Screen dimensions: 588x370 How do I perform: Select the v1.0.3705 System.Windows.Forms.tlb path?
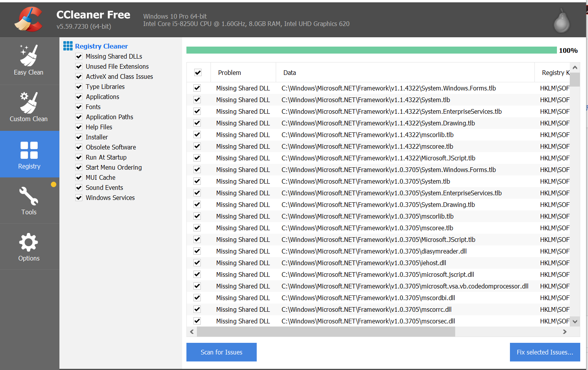(389, 170)
